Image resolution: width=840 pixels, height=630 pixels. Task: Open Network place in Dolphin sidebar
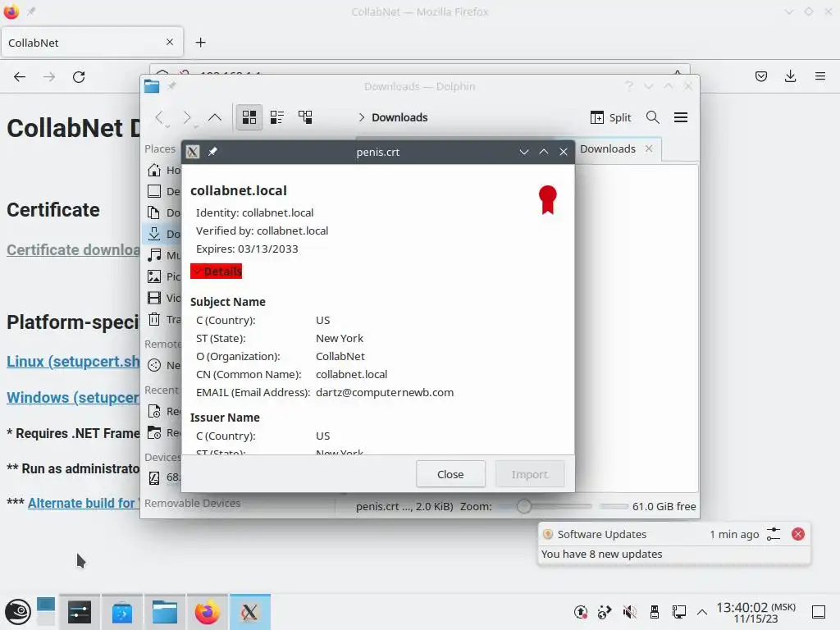tap(163, 365)
